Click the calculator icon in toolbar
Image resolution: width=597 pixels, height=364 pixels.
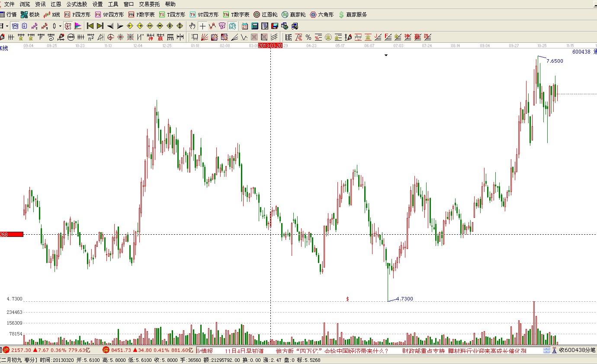pos(255,26)
